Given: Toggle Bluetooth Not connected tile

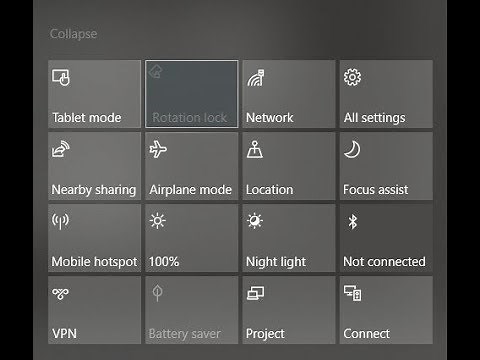Looking at the screenshot, I should click(386, 238).
